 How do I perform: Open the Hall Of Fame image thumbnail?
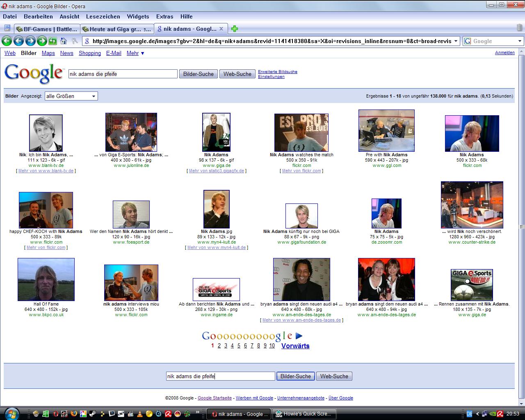46,280
